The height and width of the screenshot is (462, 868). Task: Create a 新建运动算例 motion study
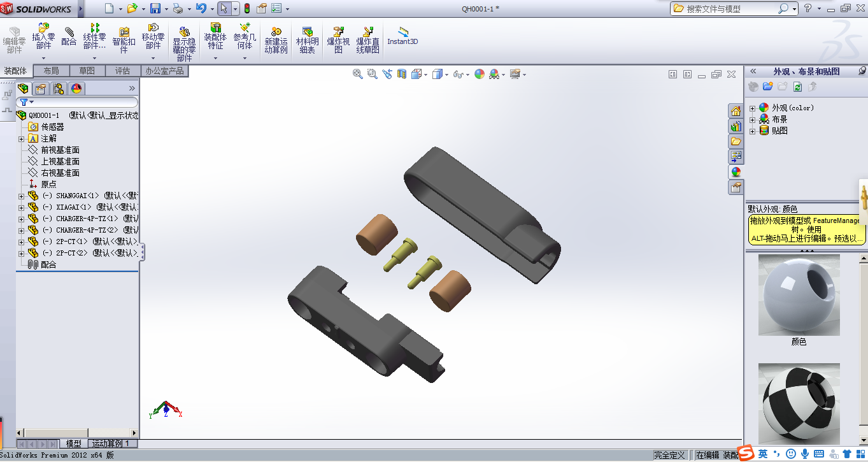[x=276, y=40]
